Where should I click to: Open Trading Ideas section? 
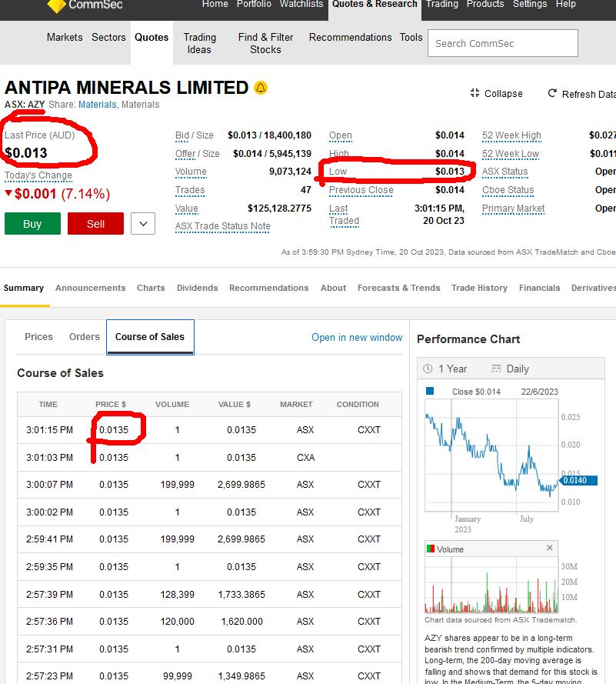[199, 43]
